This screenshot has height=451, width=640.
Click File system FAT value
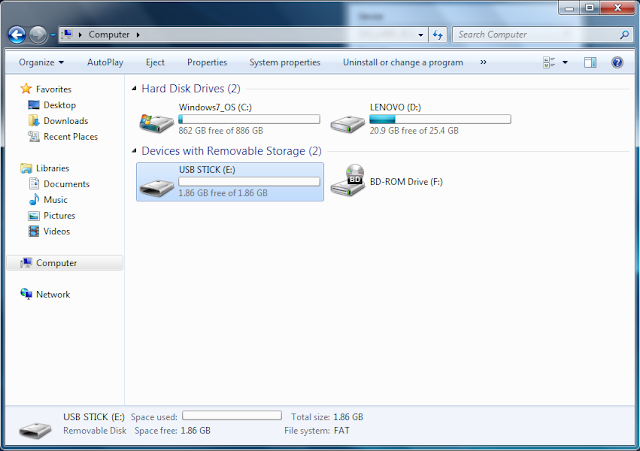(342, 431)
